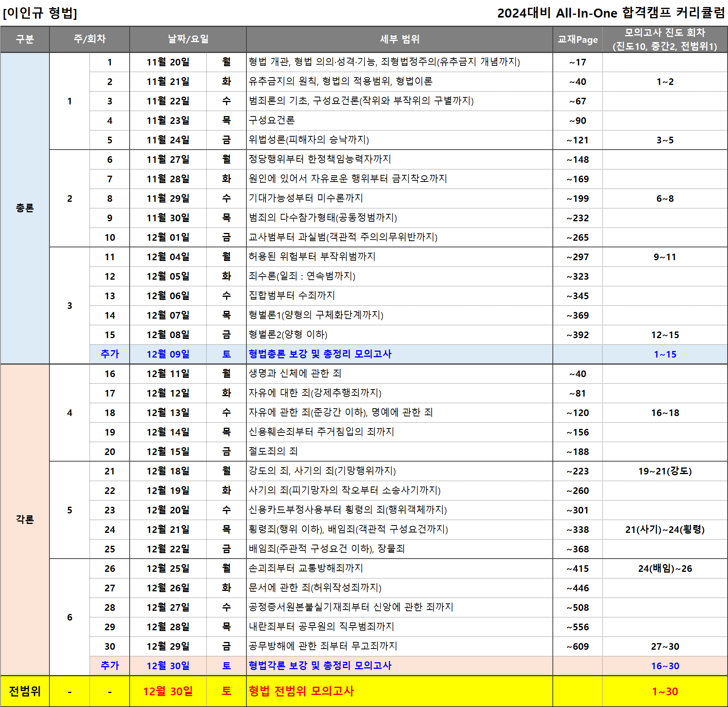Select the '생명과 신체에 관한 죄' cell
728x707 pixels.
[x=295, y=374]
